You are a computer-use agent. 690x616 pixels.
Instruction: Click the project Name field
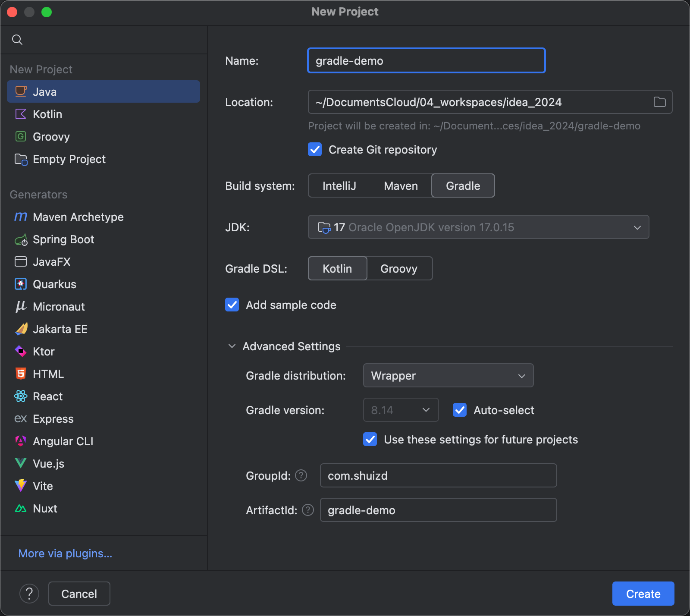427,60
